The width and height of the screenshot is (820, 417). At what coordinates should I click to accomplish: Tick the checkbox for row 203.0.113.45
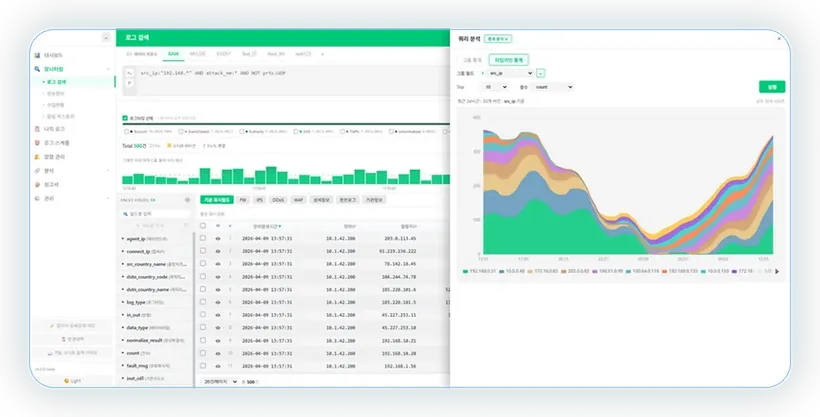point(203,238)
